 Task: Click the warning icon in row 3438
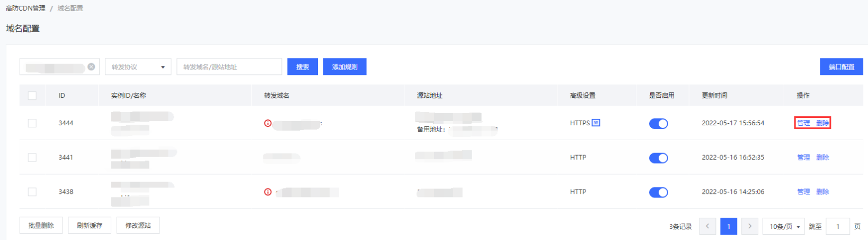pyautogui.click(x=268, y=192)
